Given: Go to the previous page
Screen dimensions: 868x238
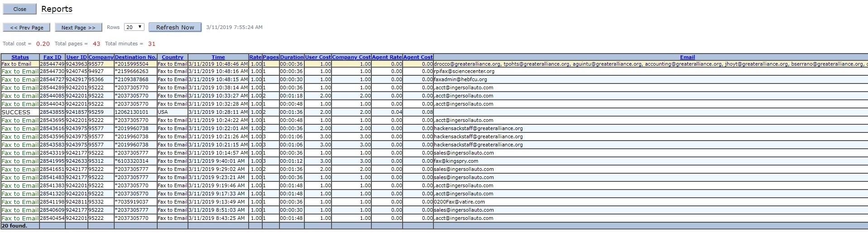Looking at the screenshot, I should (x=27, y=28).
